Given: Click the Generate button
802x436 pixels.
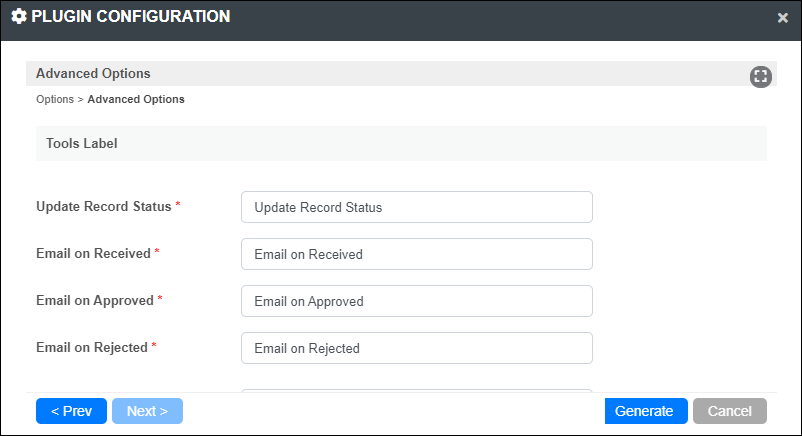Looking at the screenshot, I should pos(646,411).
